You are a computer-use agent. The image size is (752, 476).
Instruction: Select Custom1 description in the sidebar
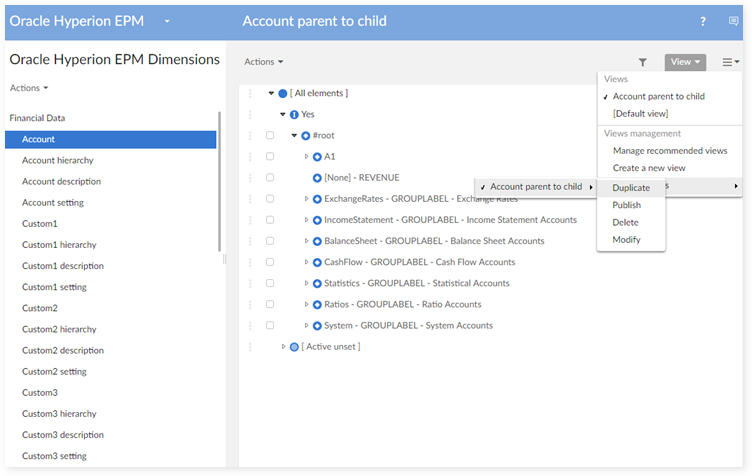[63, 266]
